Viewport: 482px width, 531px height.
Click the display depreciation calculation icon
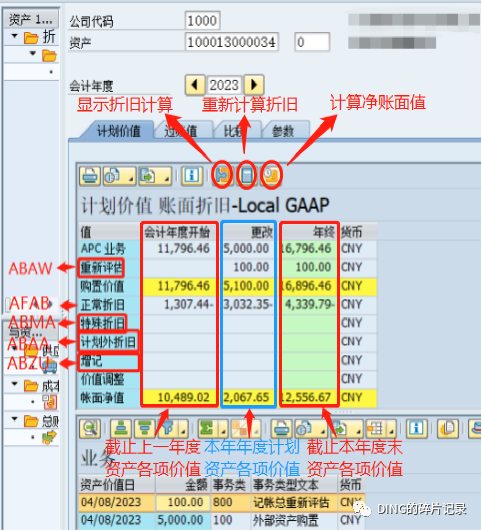tap(223, 176)
